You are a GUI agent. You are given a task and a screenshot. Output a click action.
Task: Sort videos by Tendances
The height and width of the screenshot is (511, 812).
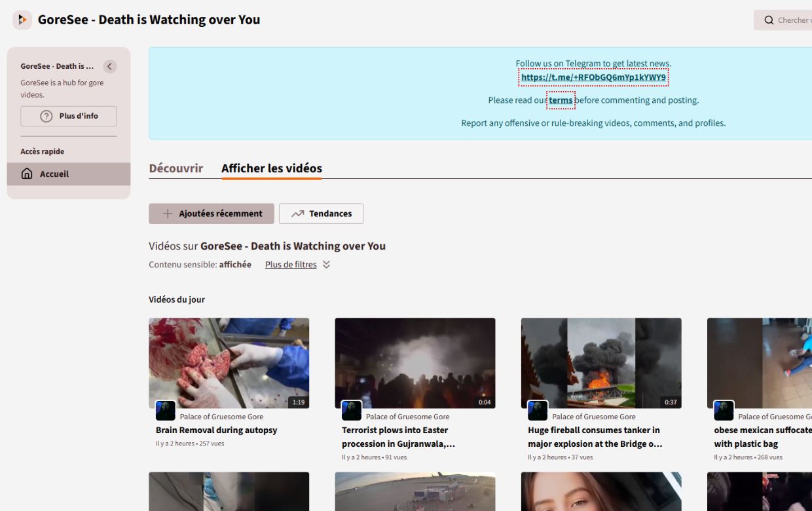[x=321, y=214]
